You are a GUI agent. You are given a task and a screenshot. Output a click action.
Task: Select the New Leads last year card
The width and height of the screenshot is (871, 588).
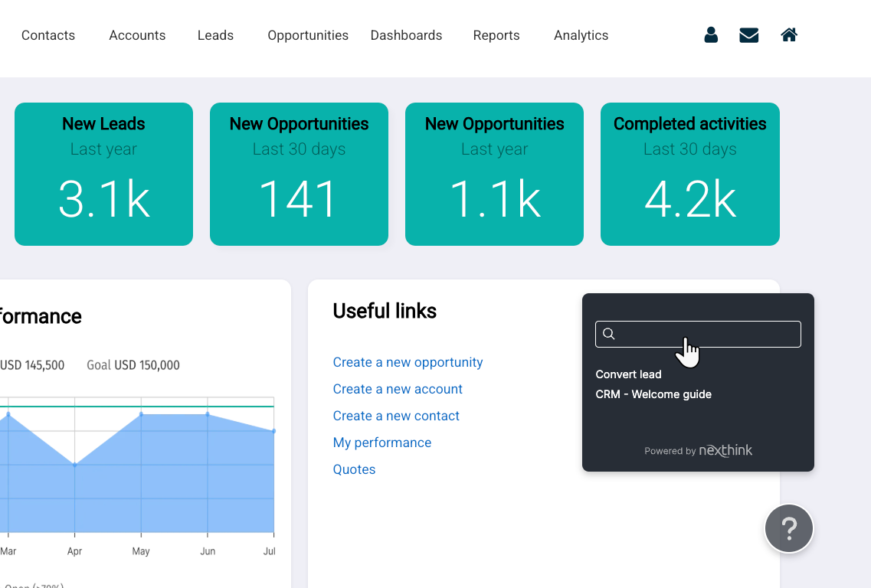(x=103, y=175)
